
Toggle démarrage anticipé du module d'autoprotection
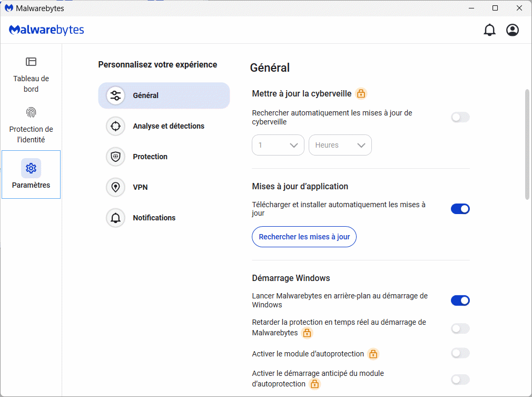(460, 380)
